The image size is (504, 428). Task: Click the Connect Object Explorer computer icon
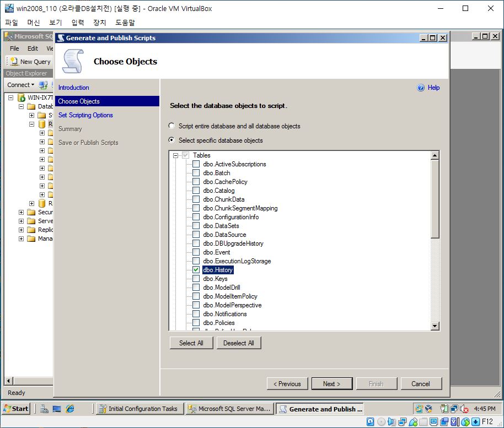tap(43, 85)
